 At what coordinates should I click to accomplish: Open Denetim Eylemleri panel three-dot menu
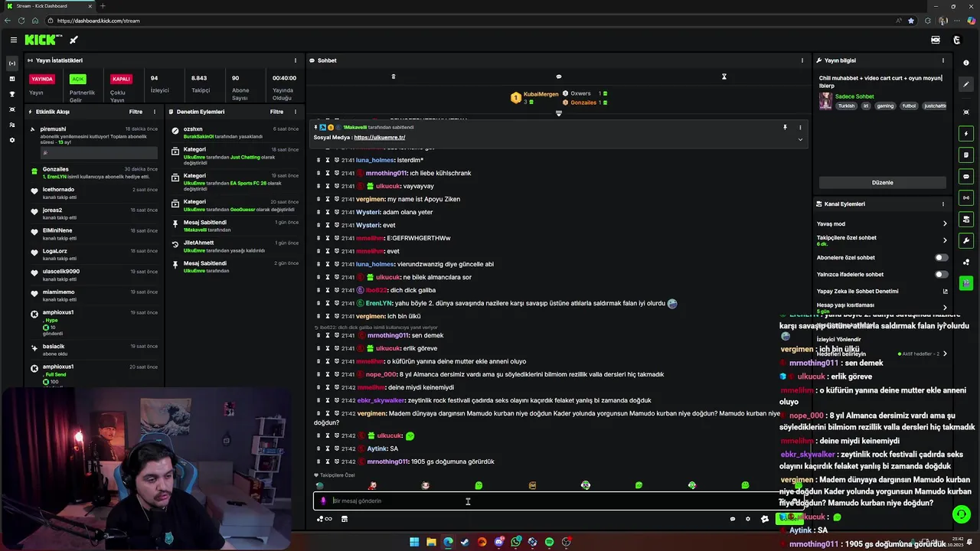296,112
